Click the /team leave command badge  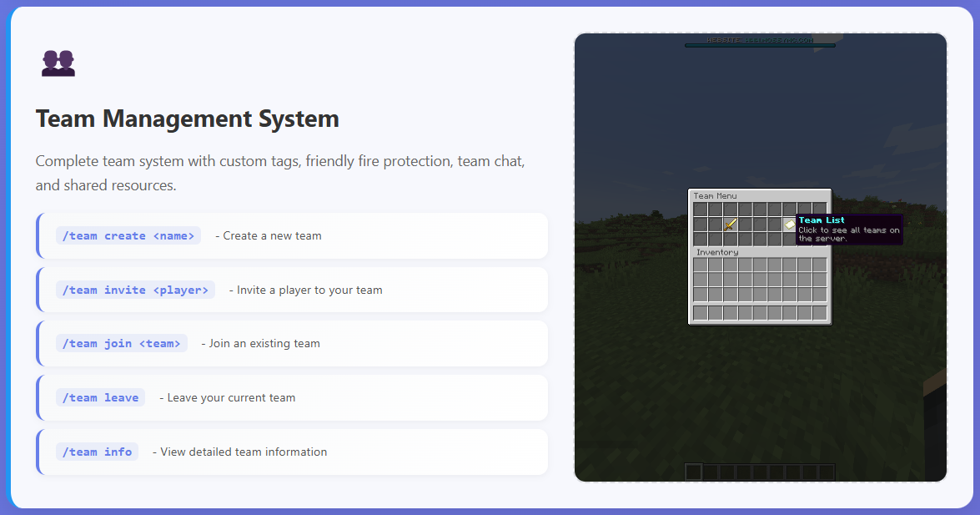[100, 397]
